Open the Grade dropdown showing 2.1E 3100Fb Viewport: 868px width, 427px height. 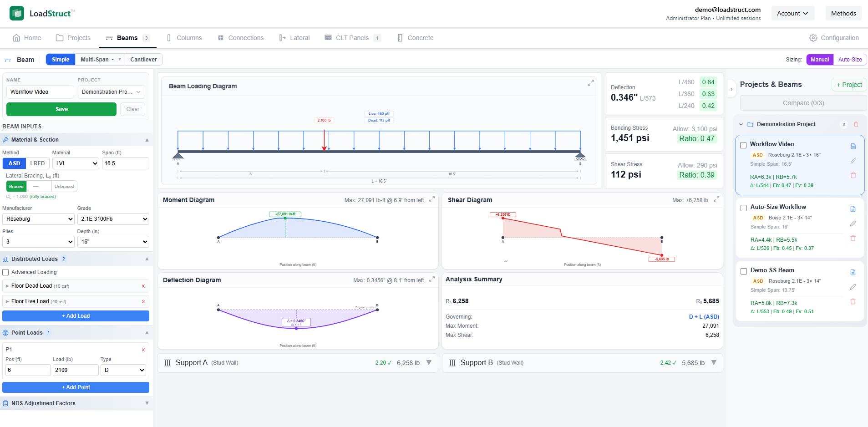pyautogui.click(x=113, y=219)
